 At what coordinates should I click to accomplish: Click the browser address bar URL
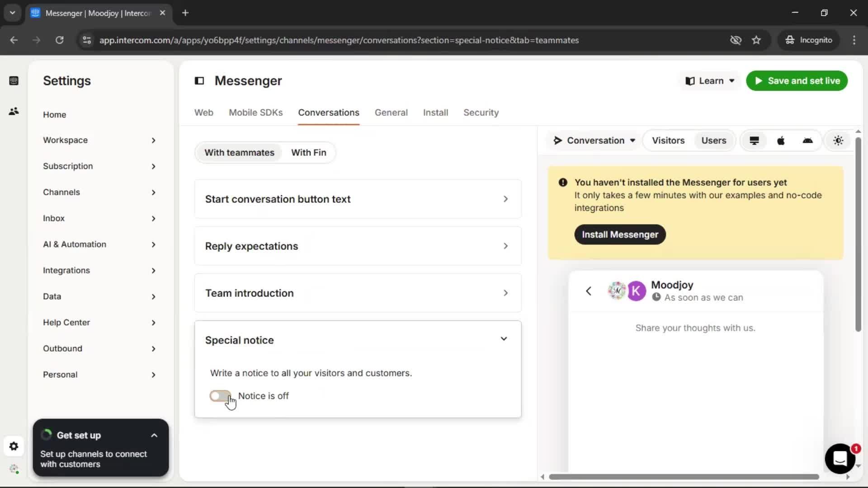[339, 40]
